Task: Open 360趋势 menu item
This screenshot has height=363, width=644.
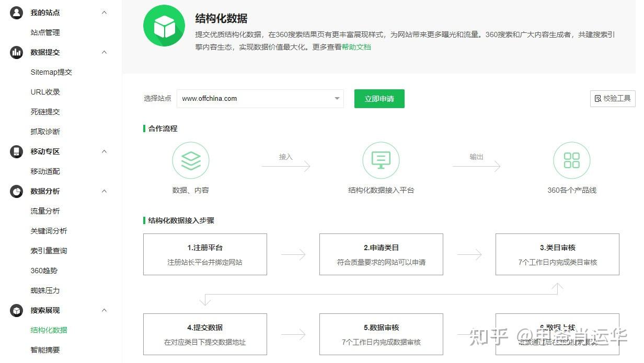Action: point(44,271)
